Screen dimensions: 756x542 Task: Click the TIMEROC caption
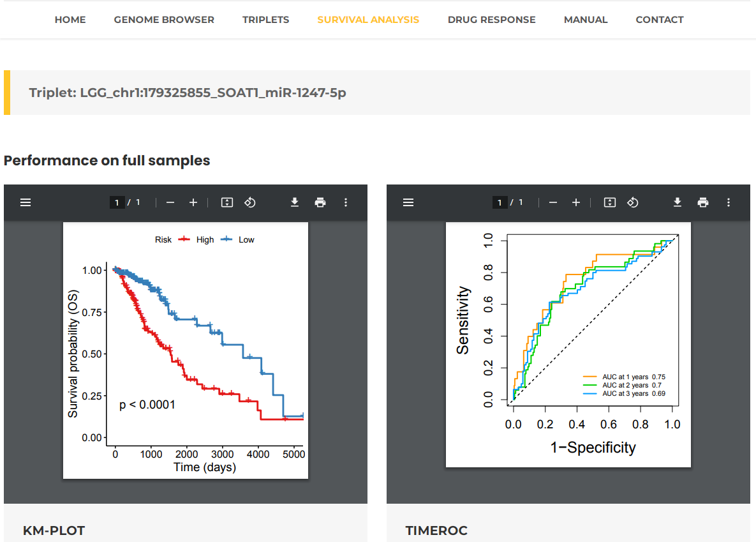tap(436, 531)
